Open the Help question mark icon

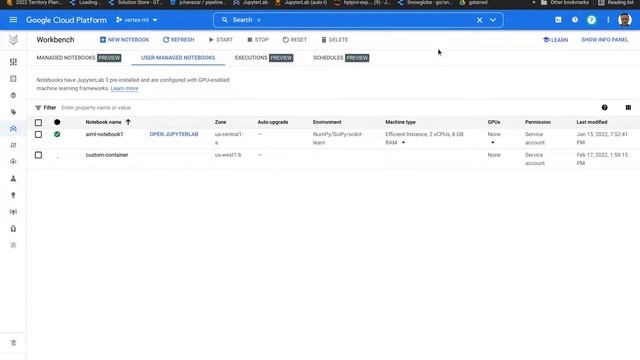click(x=575, y=20)
